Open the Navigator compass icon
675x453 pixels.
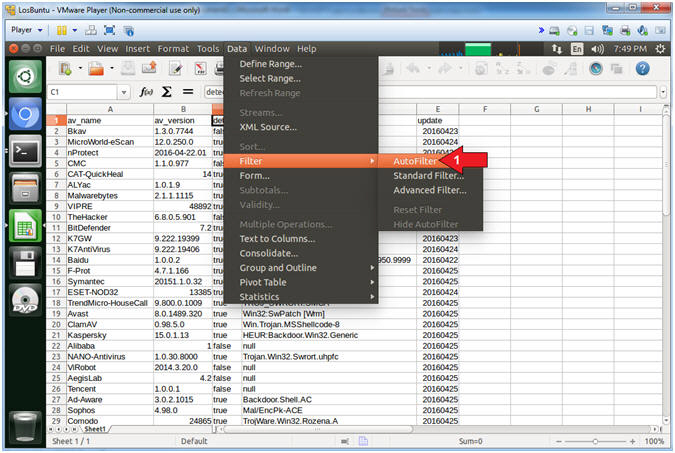[596, 68]
